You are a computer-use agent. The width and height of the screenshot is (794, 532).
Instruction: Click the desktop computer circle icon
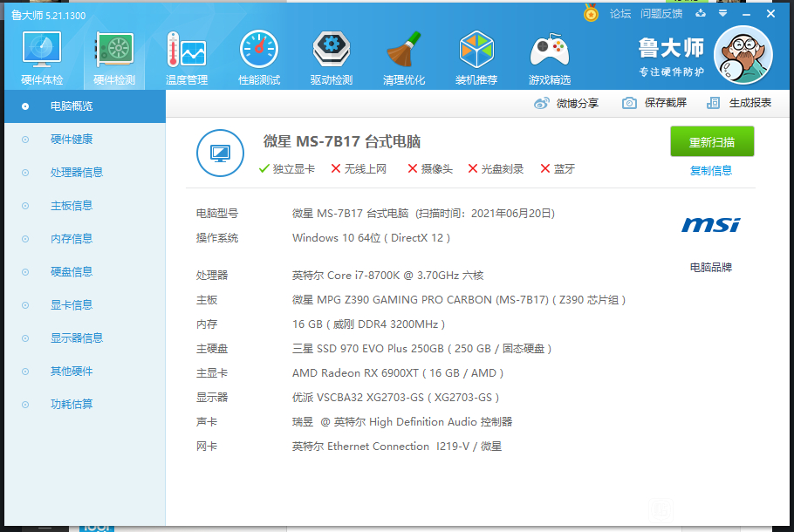click(x=220, y=153)
